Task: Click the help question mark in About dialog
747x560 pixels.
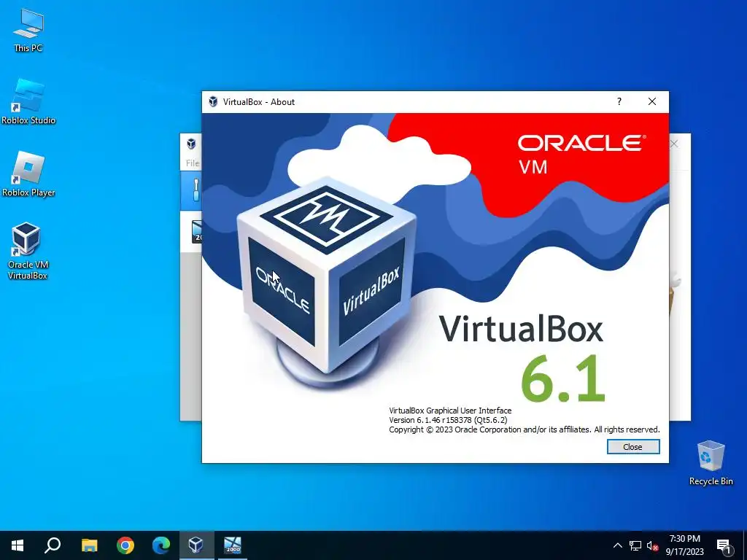Action: (619, 101)
